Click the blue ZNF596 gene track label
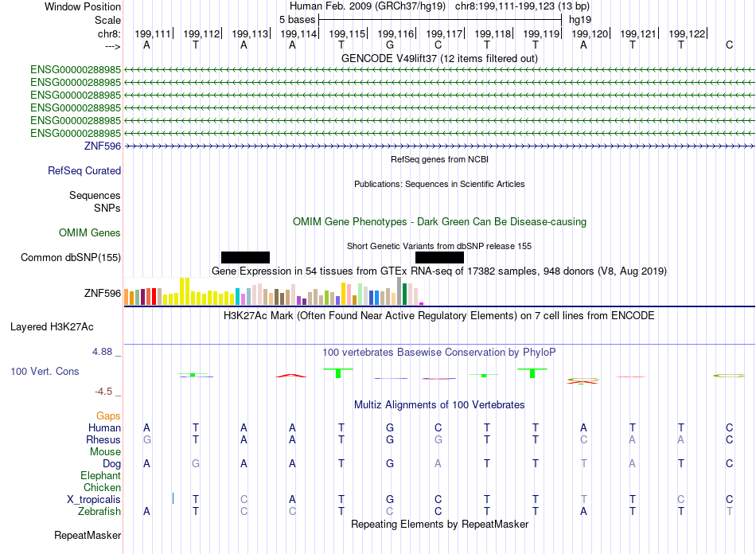 103,146
